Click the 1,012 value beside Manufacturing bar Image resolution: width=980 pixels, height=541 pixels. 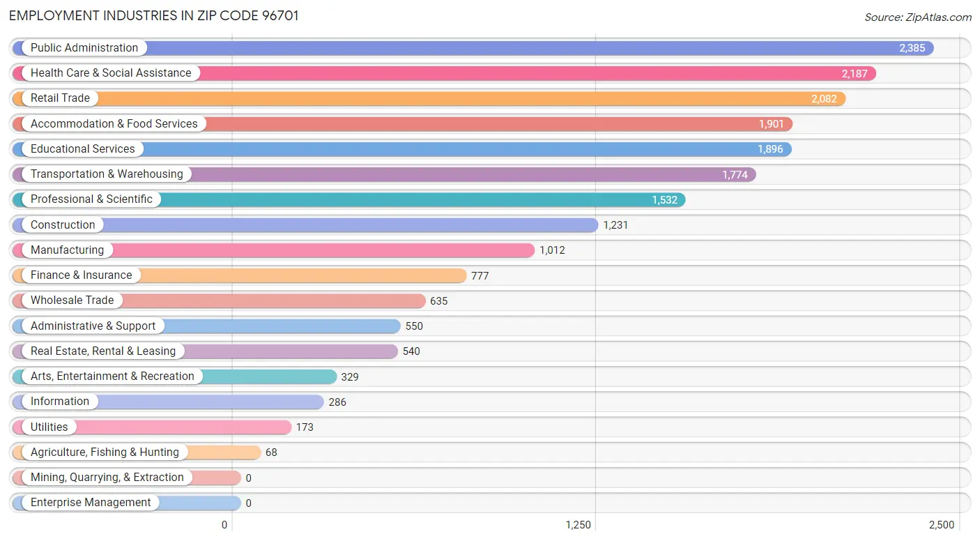tap(552, 250)
